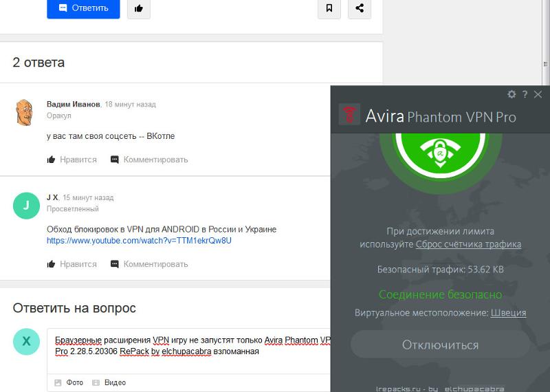Click the Отключиться button

coord(440,345)
